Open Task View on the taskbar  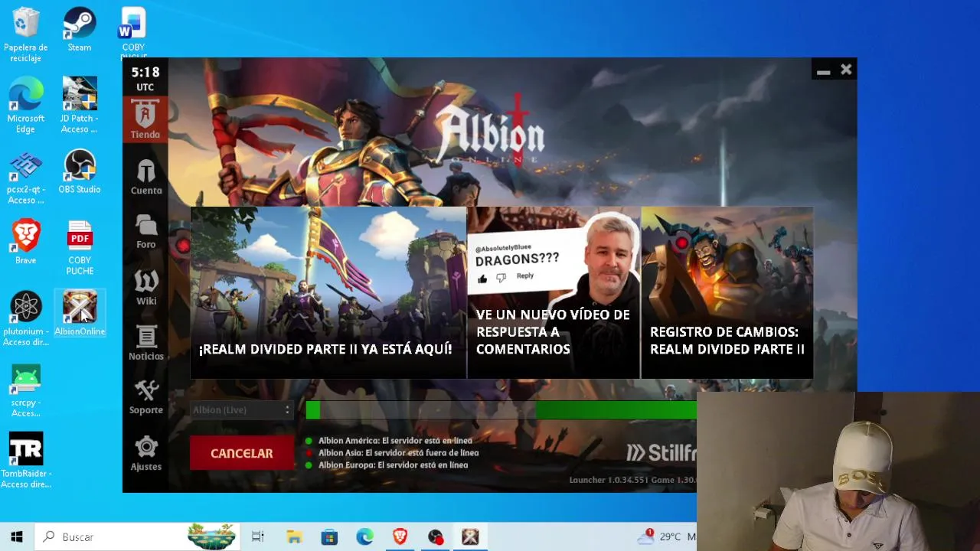[x=258, y=536]
